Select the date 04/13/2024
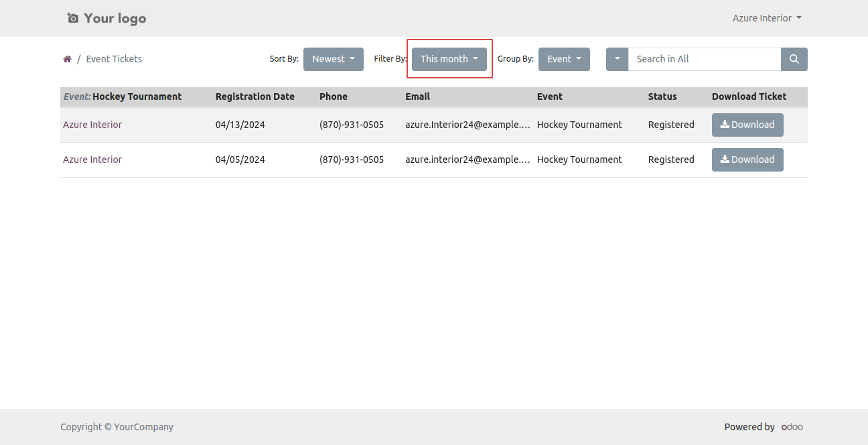The height and width of the screenshot is (445, 868). tap(240, 125)
